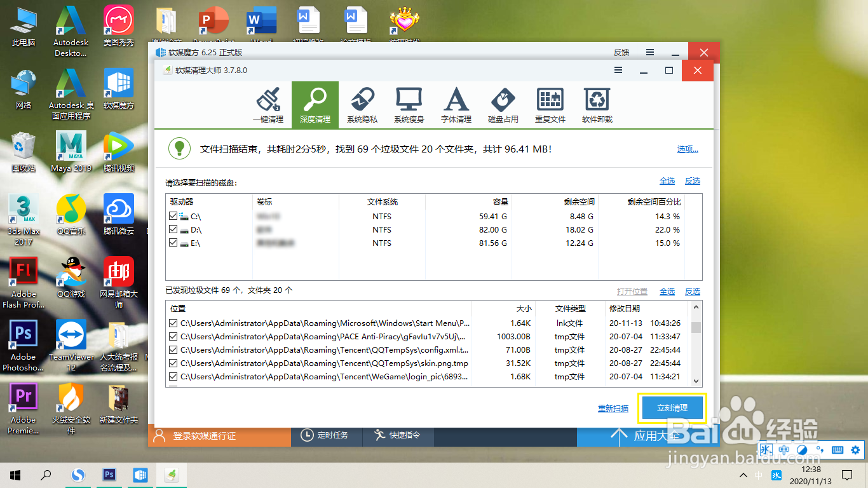Open 快捷指令 quick commands
This screenshot has width=868, height=488.
[x=398, y=435]
